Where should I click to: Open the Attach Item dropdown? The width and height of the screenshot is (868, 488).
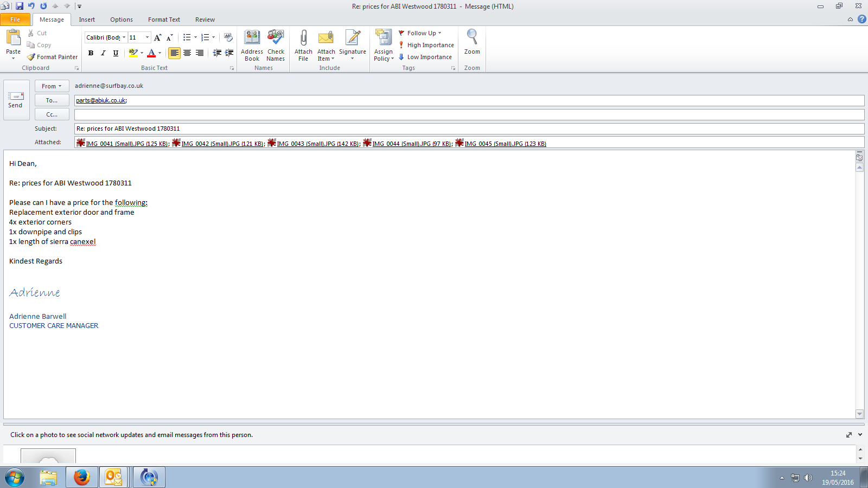coord(326,55)
